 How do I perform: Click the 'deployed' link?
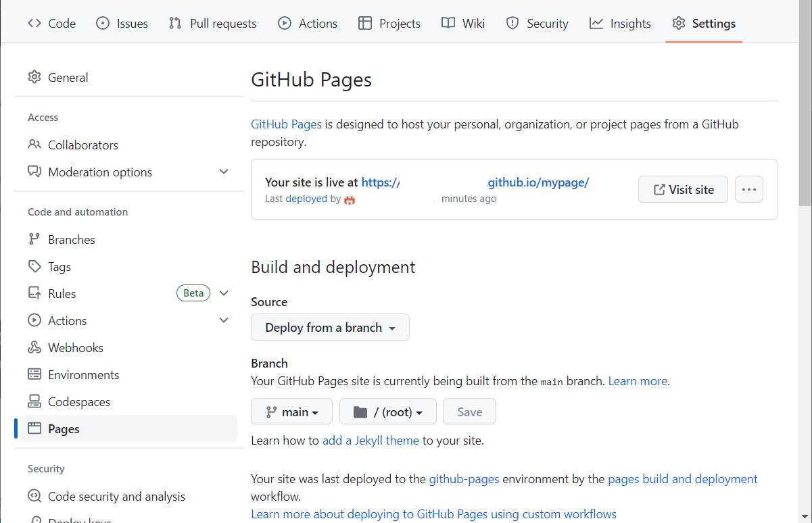[x=306, y=199]
